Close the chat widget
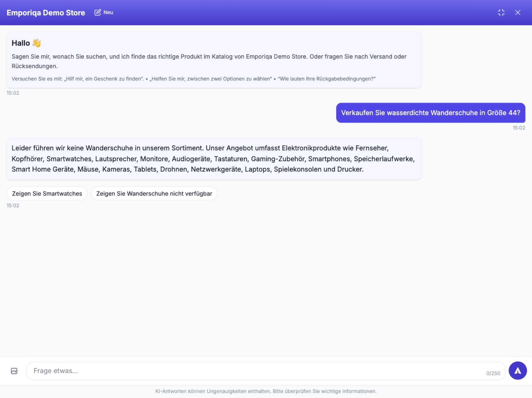The image size is (532, 398). pyautogui.click(x=518, y=12)
